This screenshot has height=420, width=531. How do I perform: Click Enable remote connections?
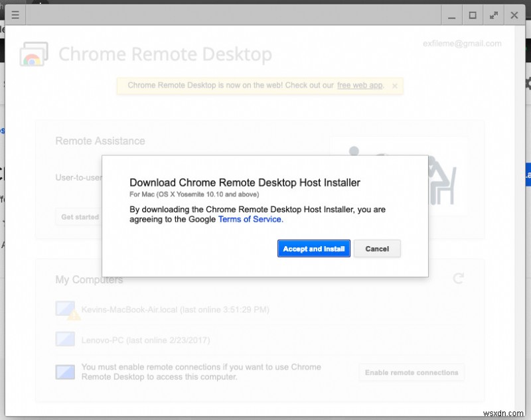[x=412, y=372]
